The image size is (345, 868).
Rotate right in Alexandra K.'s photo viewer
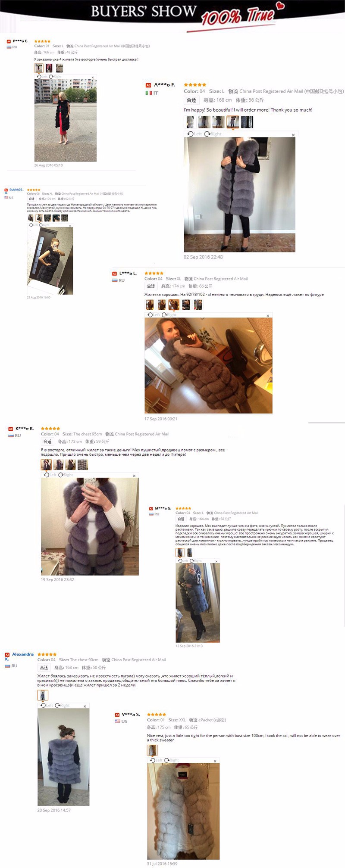[x=62, y=705]
